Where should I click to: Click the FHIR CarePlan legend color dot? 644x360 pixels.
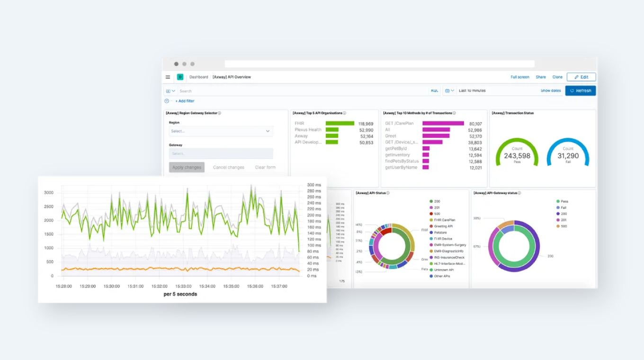coord(431,220)
